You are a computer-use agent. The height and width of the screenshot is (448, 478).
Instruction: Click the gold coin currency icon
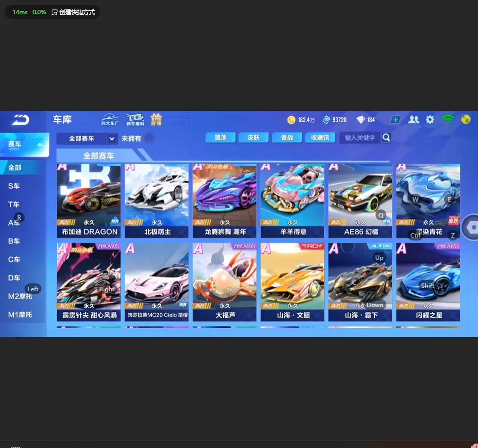291,120
